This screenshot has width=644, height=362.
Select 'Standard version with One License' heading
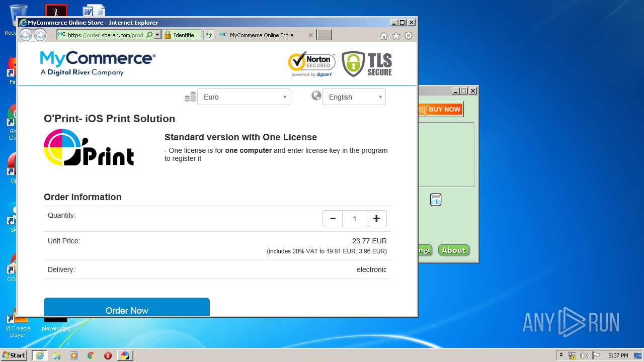pyautogui.click(x=240, y=137)
